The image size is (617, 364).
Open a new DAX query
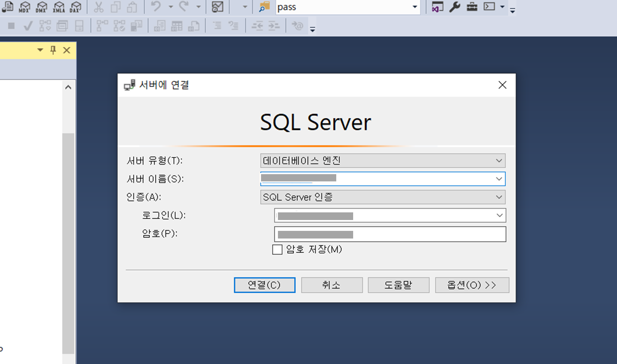click(76, 7)
